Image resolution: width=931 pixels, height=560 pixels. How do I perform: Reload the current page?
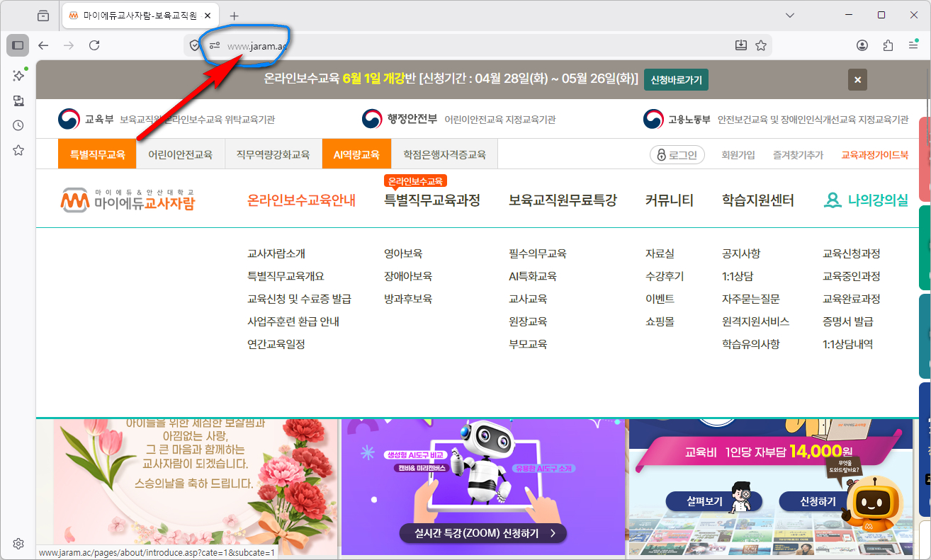94,45
